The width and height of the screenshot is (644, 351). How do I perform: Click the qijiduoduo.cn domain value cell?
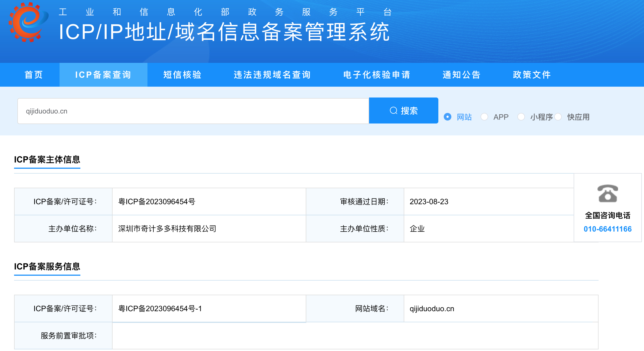pyautogui.click(x=432, y=309)
